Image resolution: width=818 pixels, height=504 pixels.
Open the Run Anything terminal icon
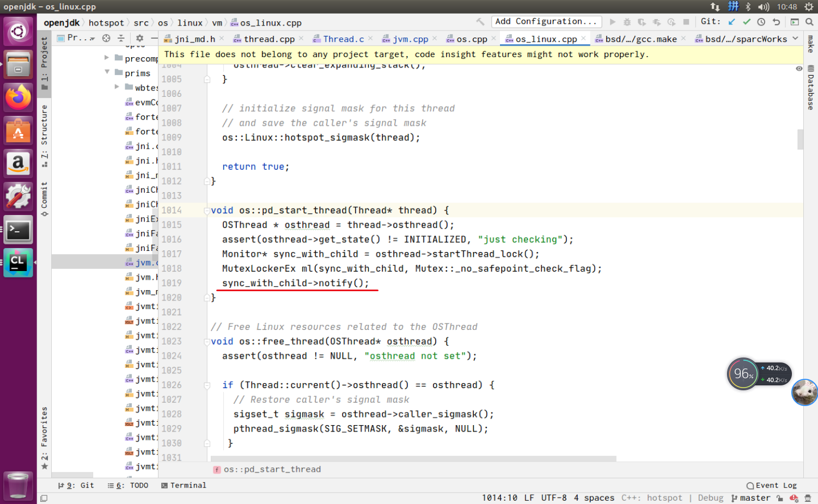point(793,21)
